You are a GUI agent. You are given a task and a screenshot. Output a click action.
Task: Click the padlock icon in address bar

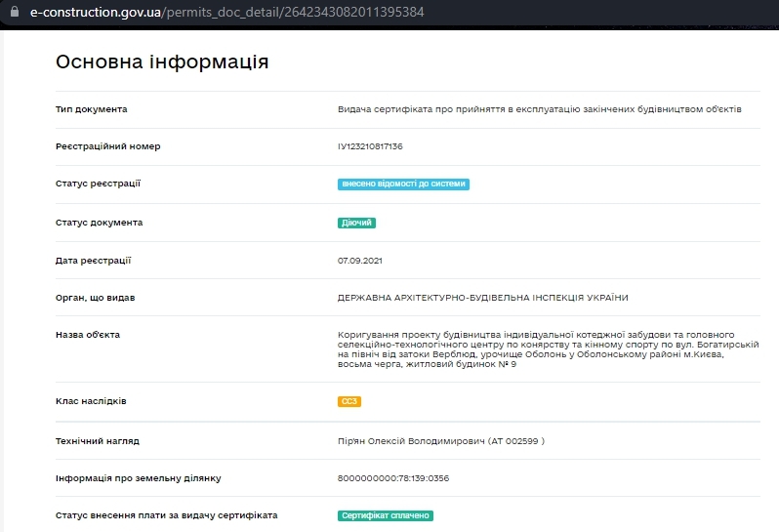point(15,12)
